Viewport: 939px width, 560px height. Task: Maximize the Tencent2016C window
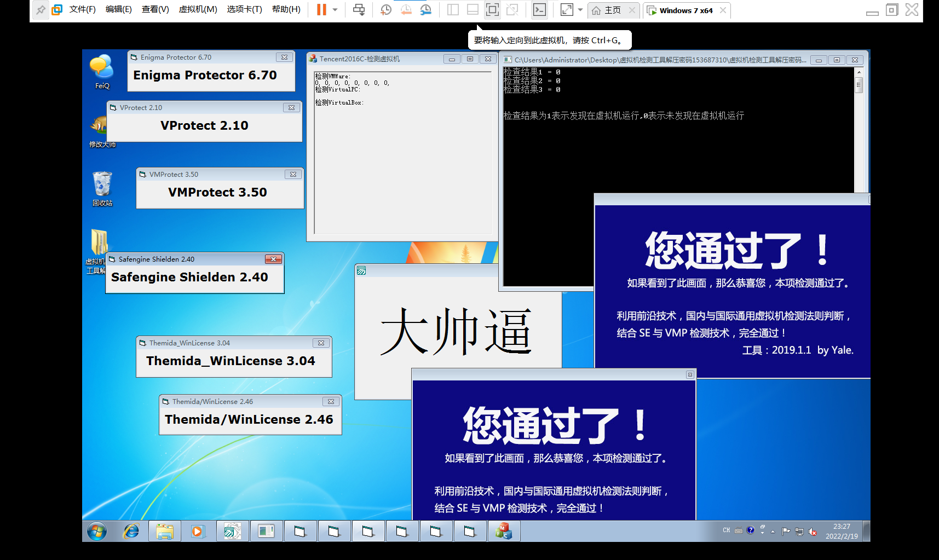[470, 59]
